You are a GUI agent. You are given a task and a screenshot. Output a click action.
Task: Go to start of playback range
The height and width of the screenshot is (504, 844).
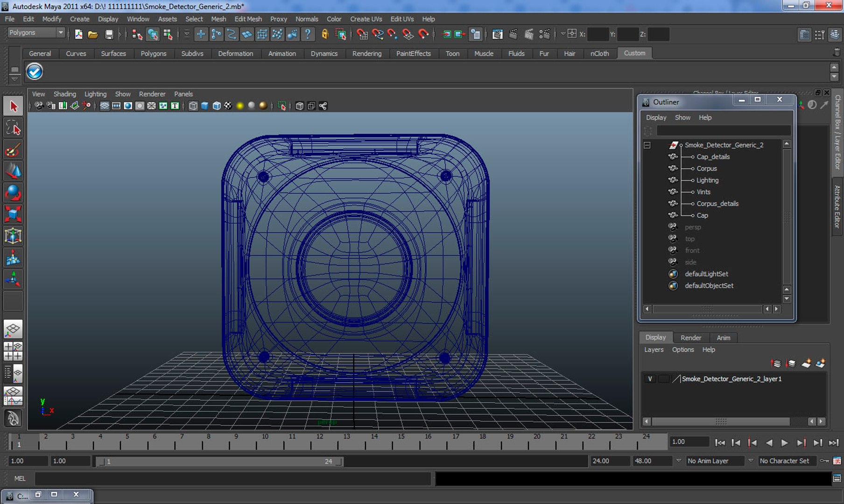click(x=720, y=443)
